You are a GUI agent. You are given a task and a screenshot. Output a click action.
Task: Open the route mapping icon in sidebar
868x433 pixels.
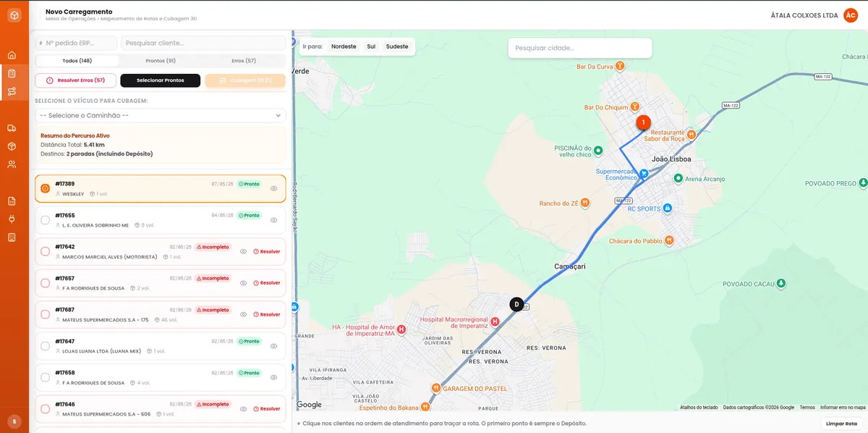tap(12, 91)
